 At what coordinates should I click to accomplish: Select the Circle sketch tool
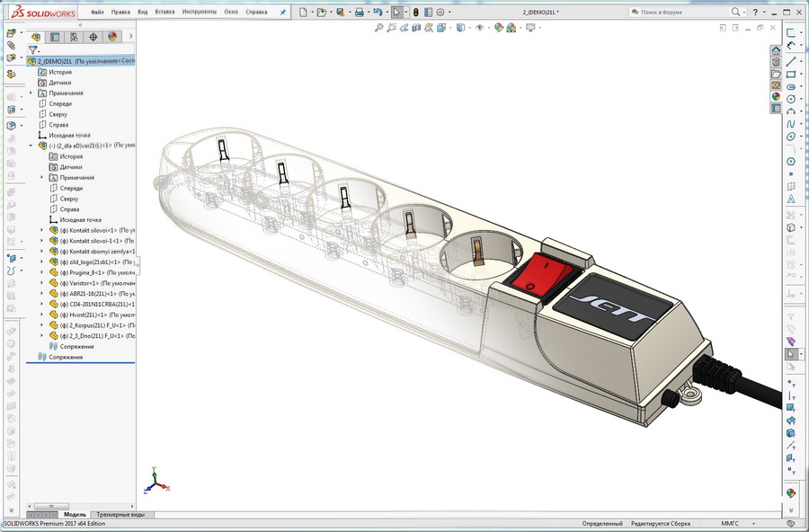(791, 99)
